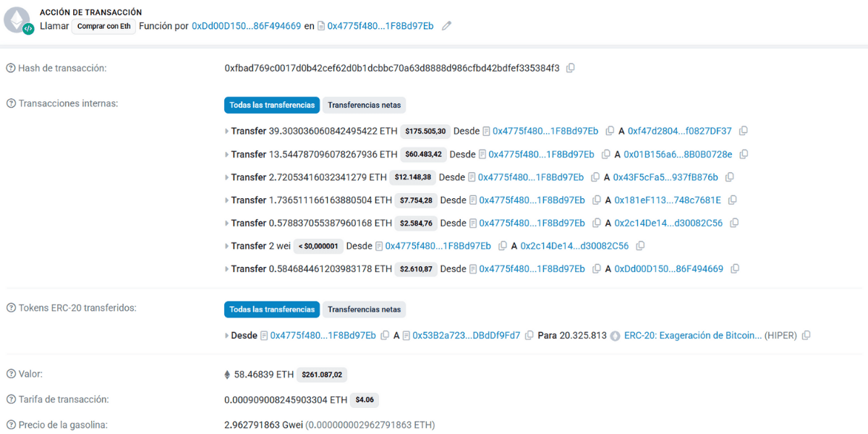This screenshot has width=868, height=434.
Task: Open 0xDd00D150...86F494669 in the 0.584684 ETH row
Action: pyautogui.click(x=669, y=269)
